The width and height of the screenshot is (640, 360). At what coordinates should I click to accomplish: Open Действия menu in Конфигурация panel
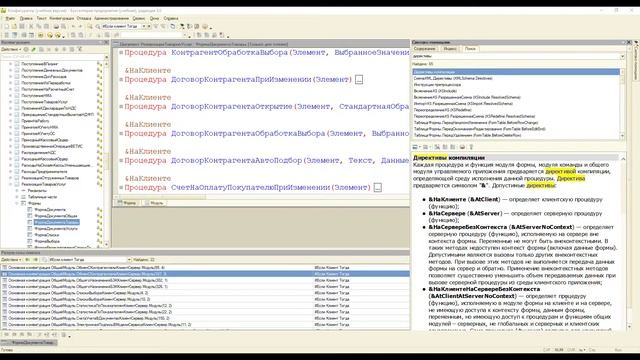(11, 49)
